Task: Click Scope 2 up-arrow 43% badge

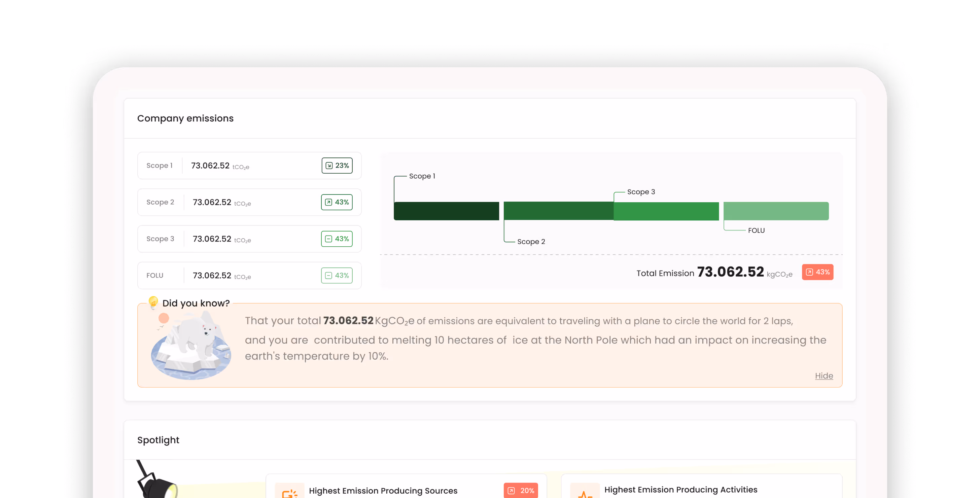Action: coord(337,202)
